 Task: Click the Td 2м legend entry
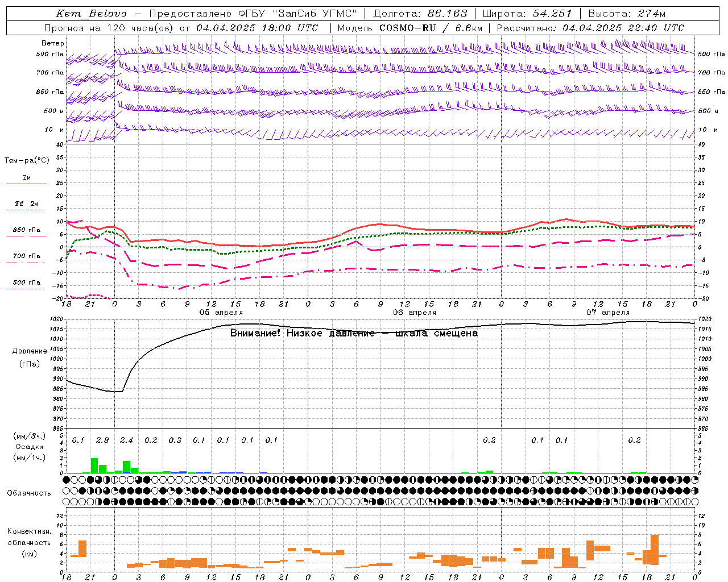(x=27, y=203)
